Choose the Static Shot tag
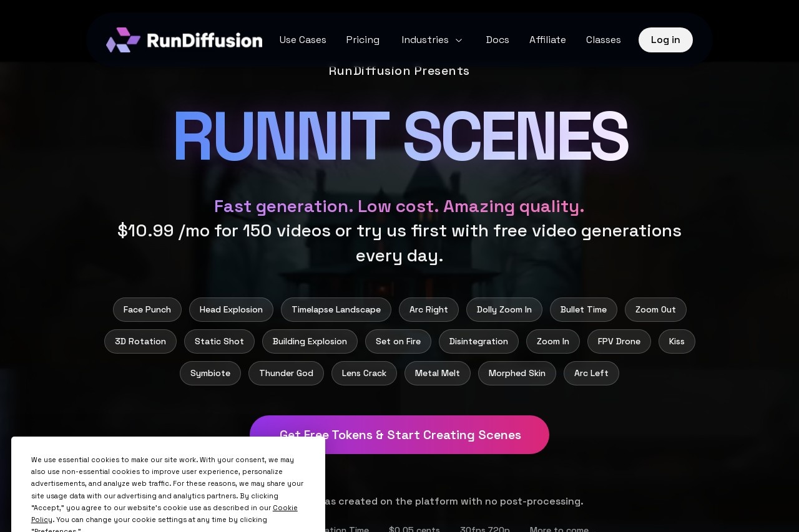This screenshot has height=532, width=799. [x=219, y=341]
